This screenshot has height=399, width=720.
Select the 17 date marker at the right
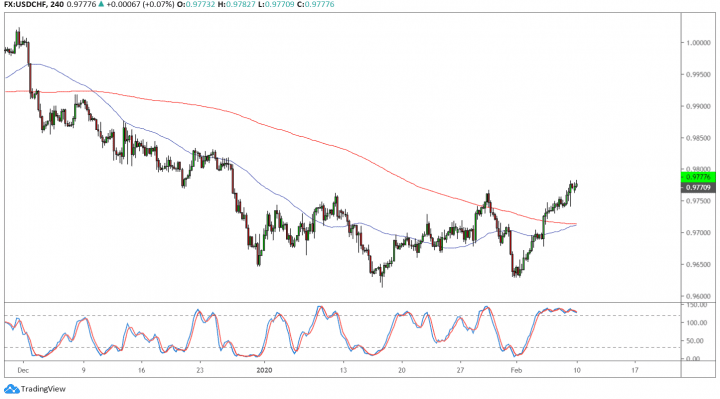point(634,370)
